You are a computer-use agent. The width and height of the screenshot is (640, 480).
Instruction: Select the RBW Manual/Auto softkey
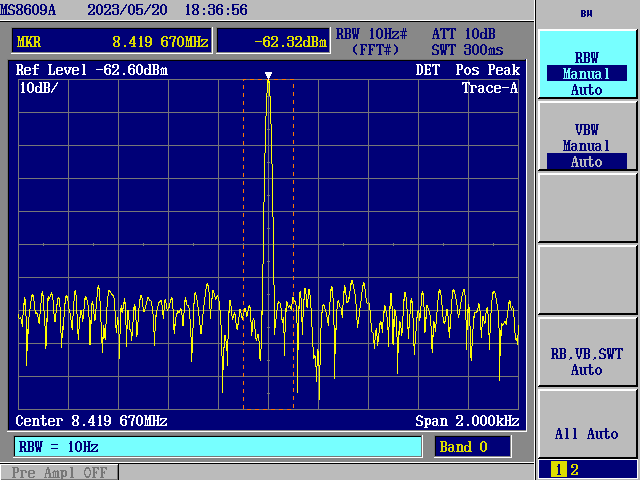click(x=587, y=64)
